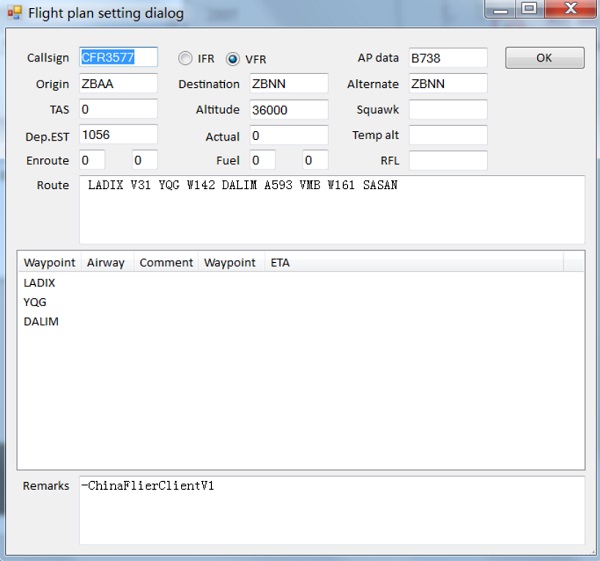The height and width of the screenshot is (561, 600).
Task: Click the Actual departure field
Action: pyautogui.click(x=289, y=135)
